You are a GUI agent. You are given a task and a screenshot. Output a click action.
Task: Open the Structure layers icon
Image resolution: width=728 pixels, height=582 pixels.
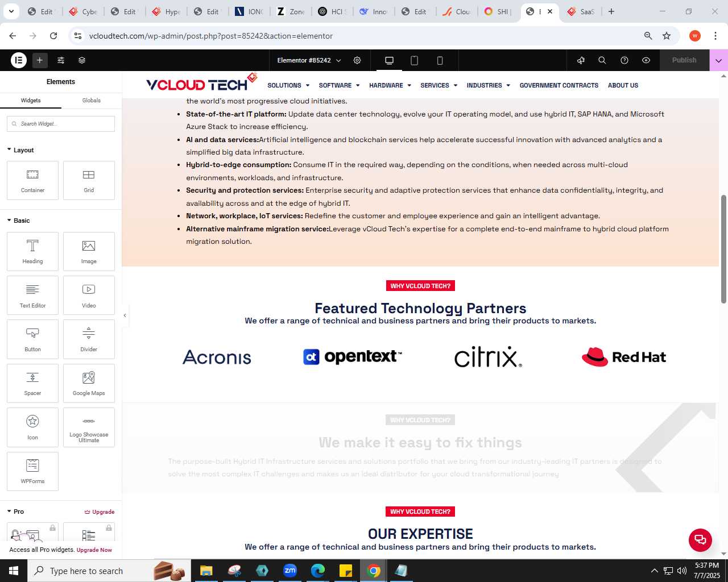[x=82, y=60]
